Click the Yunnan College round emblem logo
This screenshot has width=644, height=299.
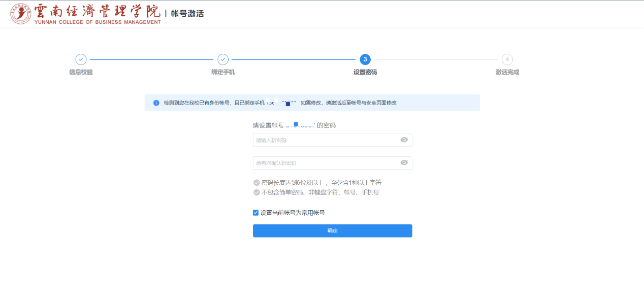tap(21, 14)
